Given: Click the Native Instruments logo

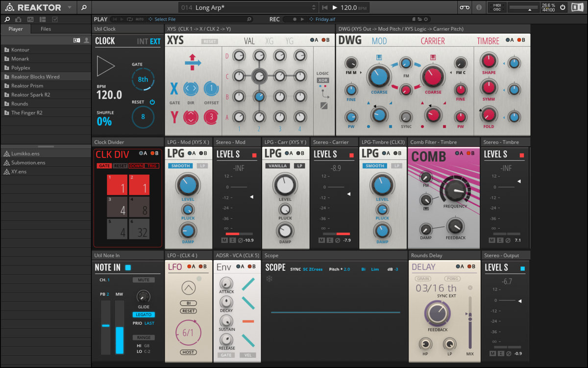Looking at the screenshot, I should tap(577, 7).
